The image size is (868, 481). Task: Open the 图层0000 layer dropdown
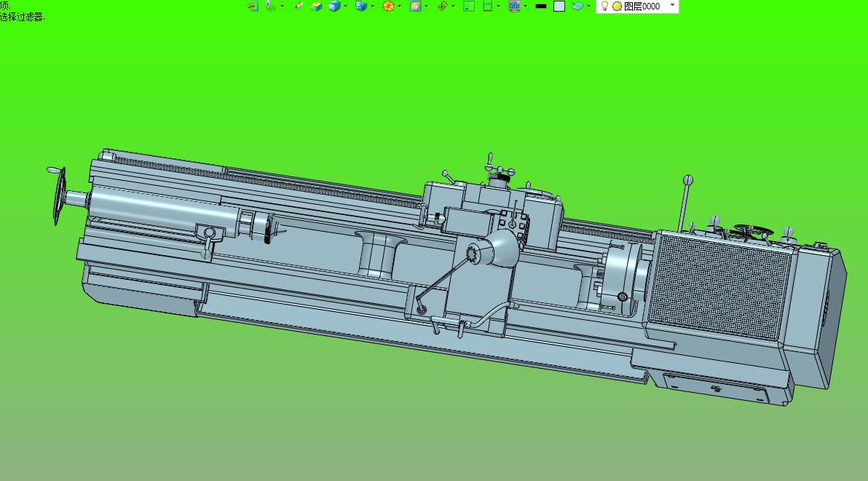[x=673, y=5]
